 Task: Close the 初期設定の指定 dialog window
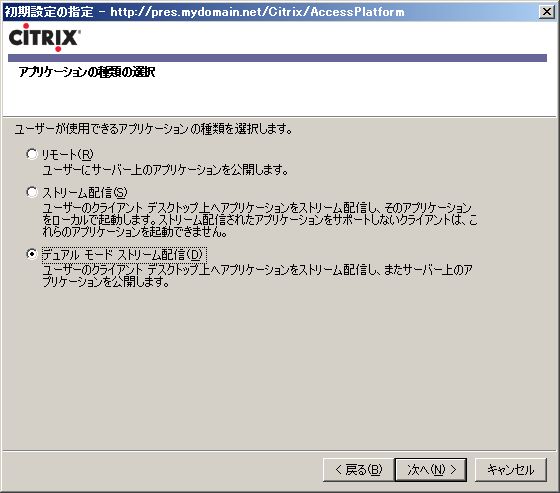(x=547, y=12)
